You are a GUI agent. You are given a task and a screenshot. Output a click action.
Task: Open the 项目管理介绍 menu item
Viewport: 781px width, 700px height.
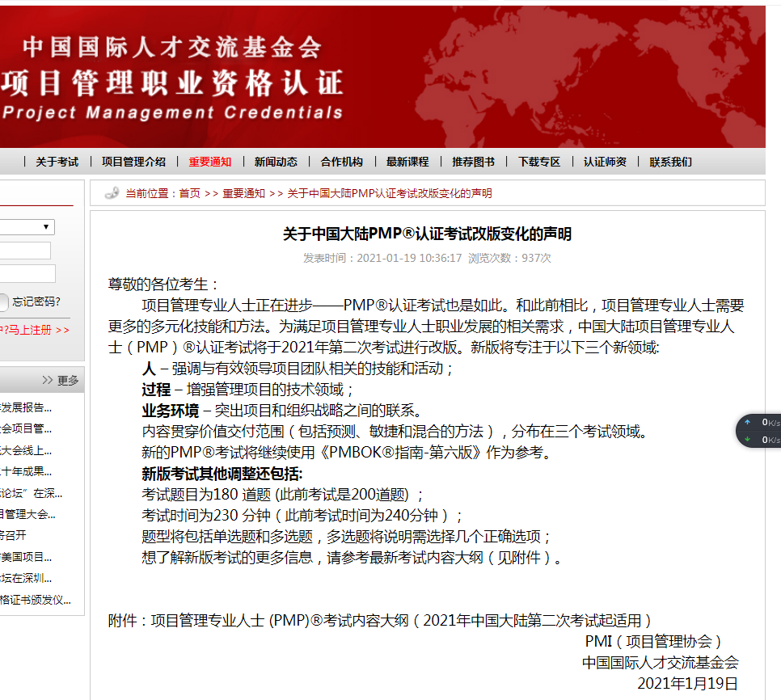[133, 162]
